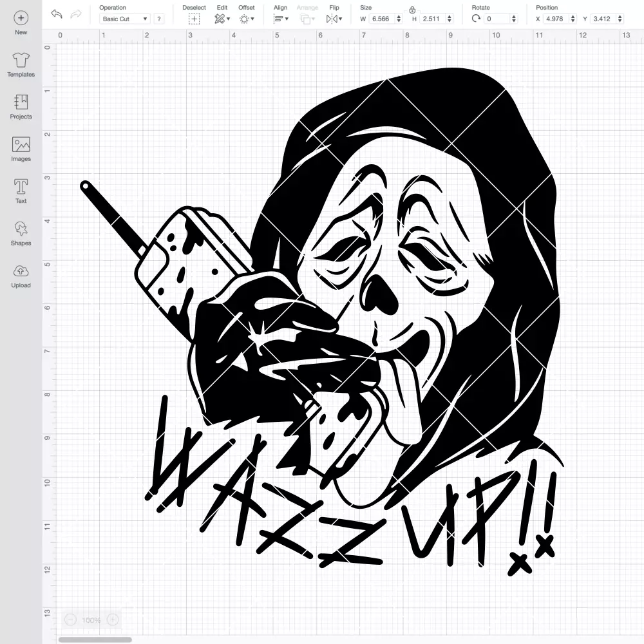The image size is (644, 644).
Task: Open the Templates panel
Action: [21, 65]
